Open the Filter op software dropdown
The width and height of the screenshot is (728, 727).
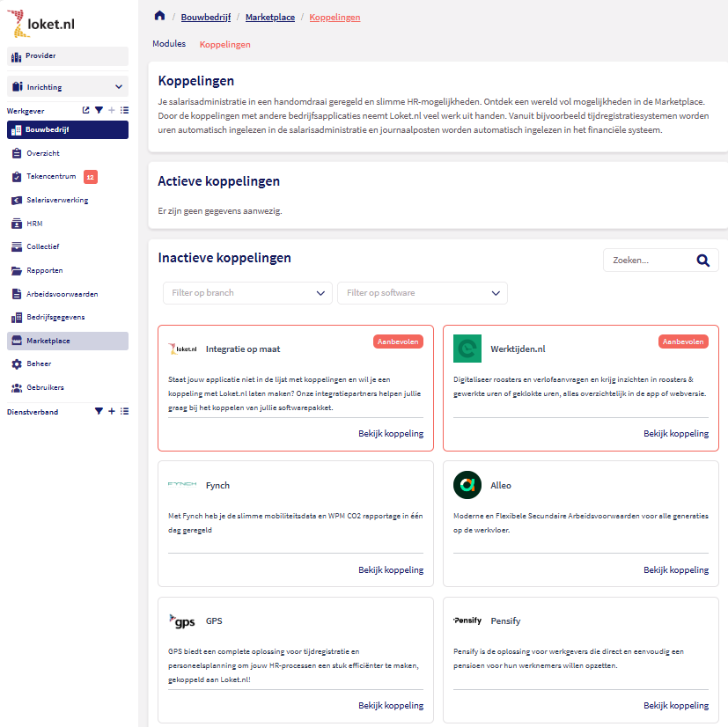tap(422, 293)
